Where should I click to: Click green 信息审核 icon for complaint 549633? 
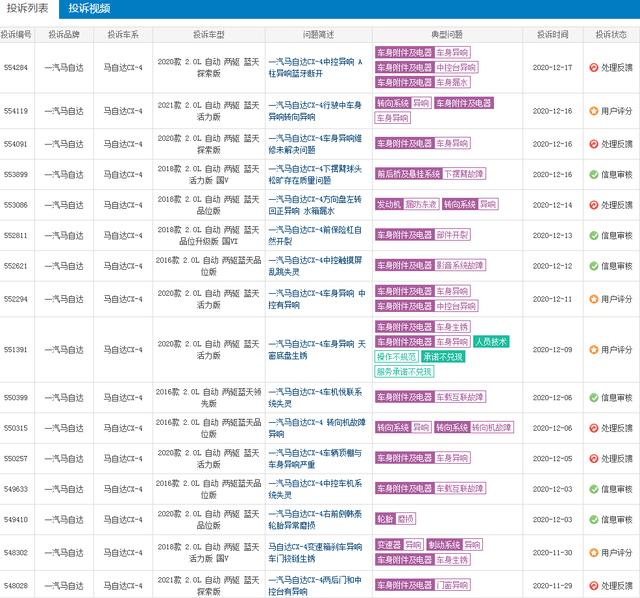[x=593, y=489]
